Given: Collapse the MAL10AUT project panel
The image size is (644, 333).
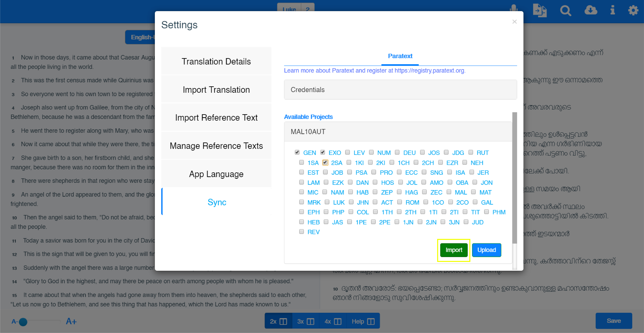Looking at the screenshot, I should (398, 132).
